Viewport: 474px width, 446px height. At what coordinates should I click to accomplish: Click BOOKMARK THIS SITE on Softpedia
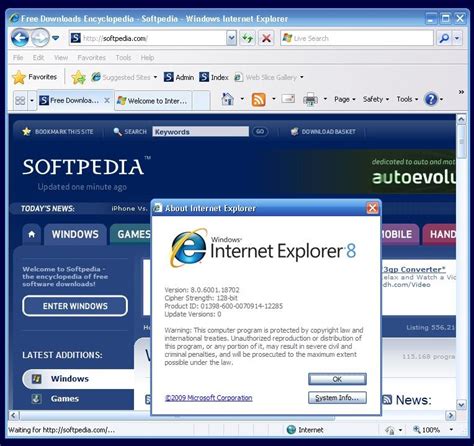[58, 132]
